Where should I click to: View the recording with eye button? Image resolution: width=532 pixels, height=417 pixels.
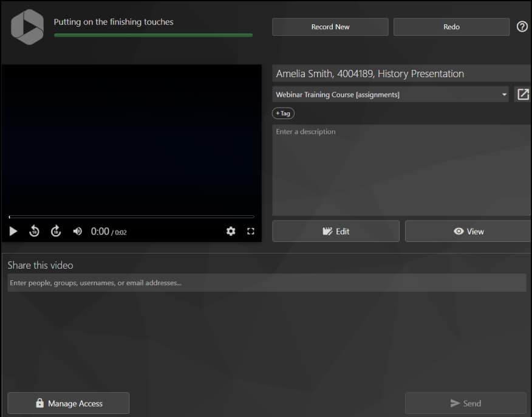pyautogui.click(x=468, y=231)
